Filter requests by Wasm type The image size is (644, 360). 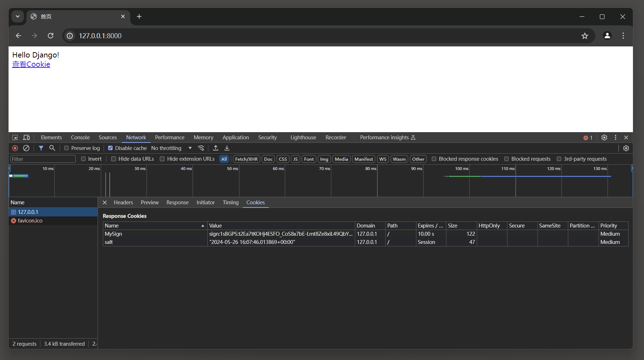pyautogui.click(x=399, y=159)
